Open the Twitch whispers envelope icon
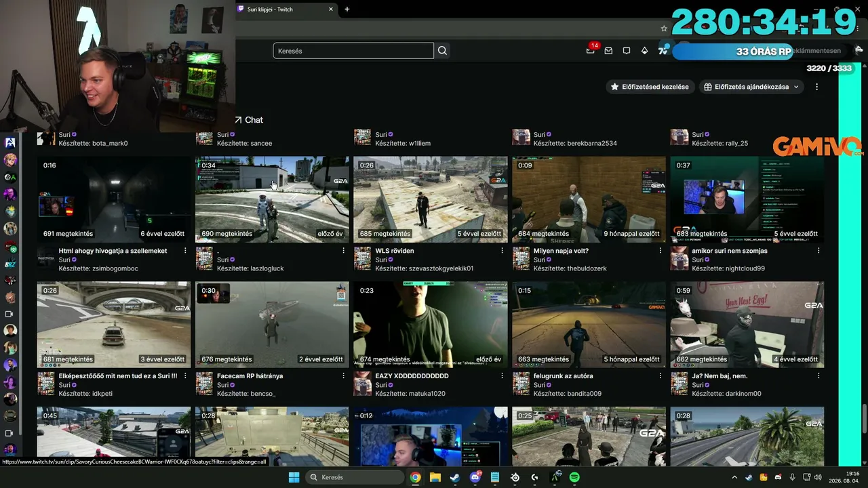 click(609, 51)
